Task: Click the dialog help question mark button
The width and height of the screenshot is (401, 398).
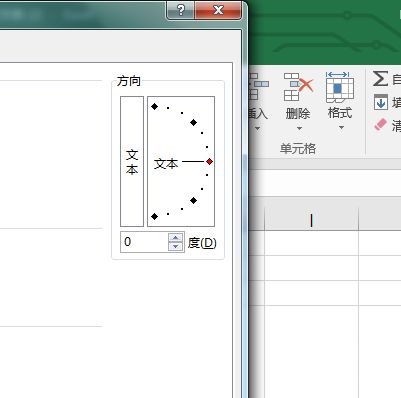Action: pyautogui.click(x=180, y=10)
